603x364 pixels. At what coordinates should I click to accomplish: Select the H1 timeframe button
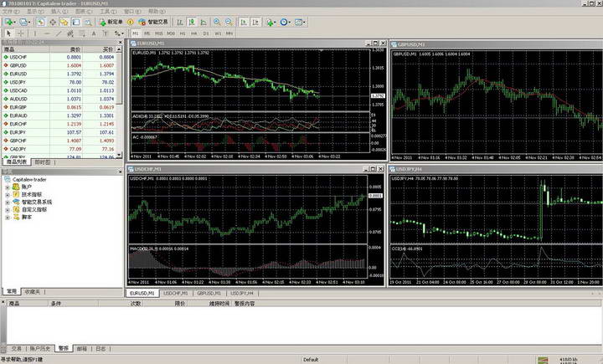click(183, 33)
